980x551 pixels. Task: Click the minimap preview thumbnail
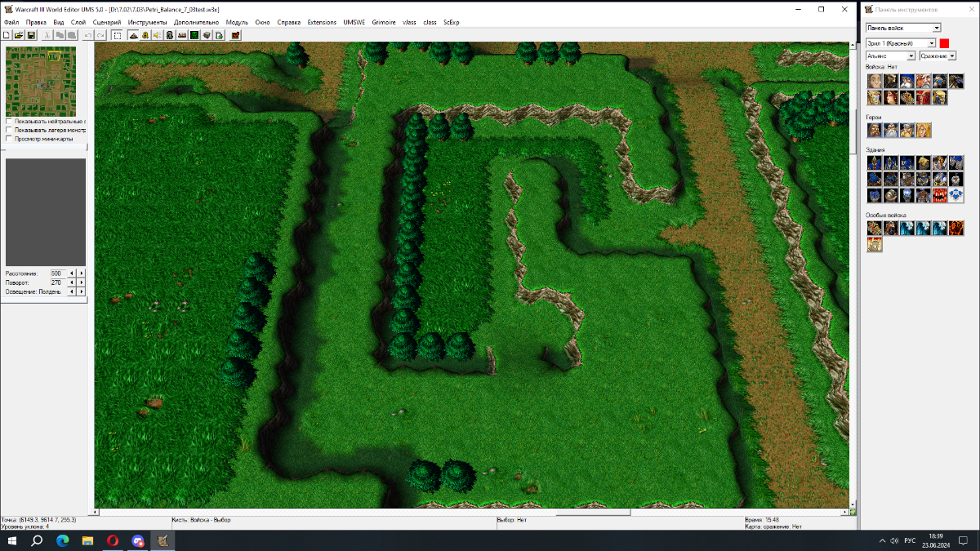click(x=41, y=82)
